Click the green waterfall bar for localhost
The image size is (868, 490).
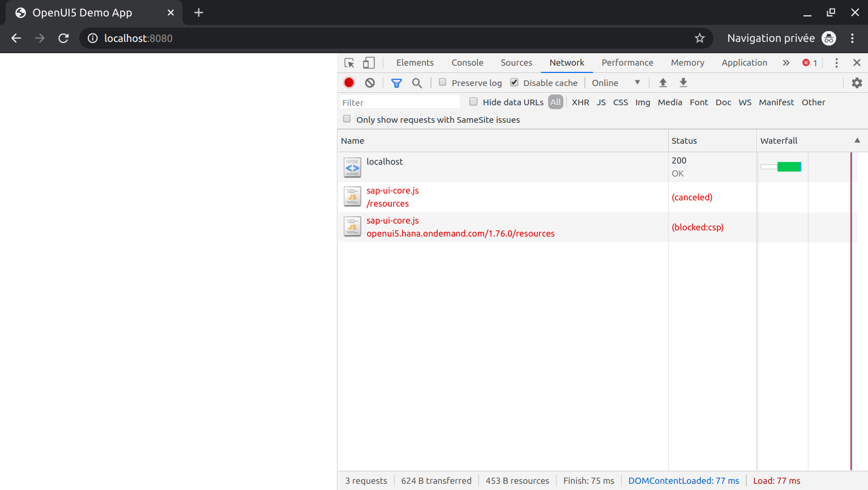point(789,166)
